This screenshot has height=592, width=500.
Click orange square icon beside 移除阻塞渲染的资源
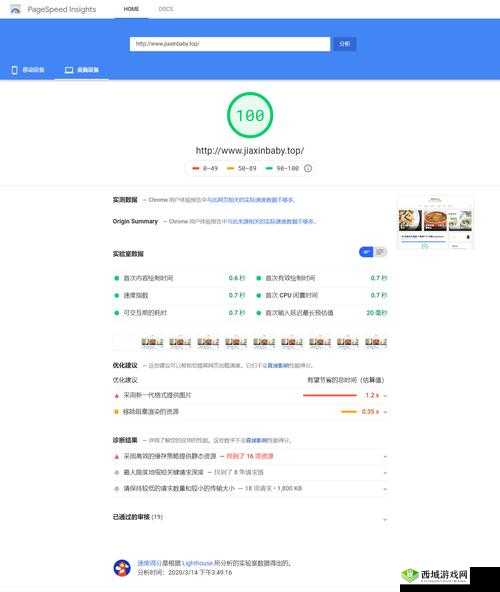116,412
